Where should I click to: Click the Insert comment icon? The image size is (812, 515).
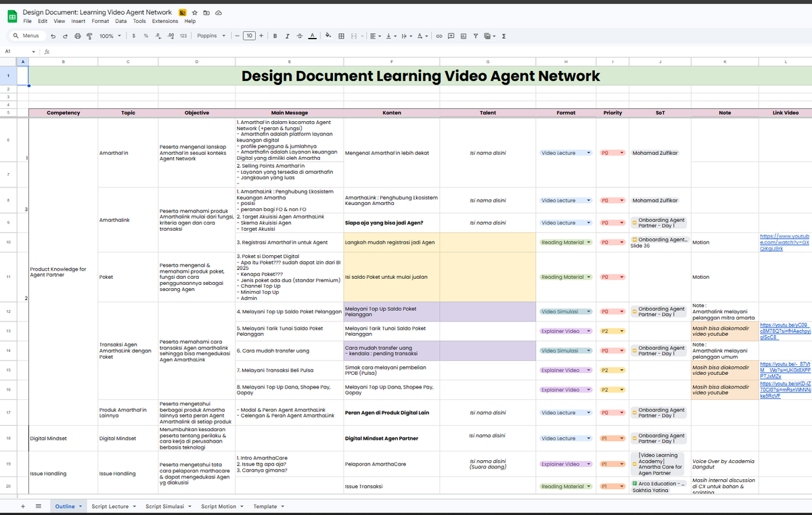[451, 36]
